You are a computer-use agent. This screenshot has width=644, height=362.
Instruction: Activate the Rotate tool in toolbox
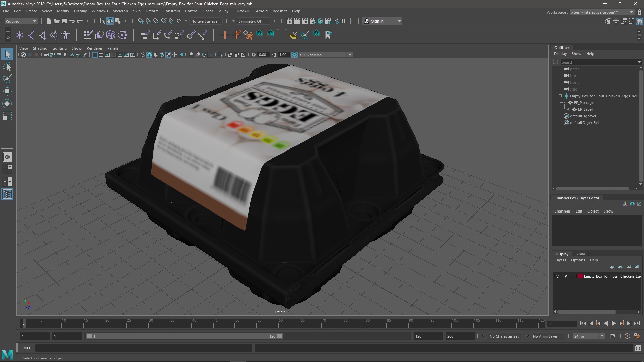point(7,104)
